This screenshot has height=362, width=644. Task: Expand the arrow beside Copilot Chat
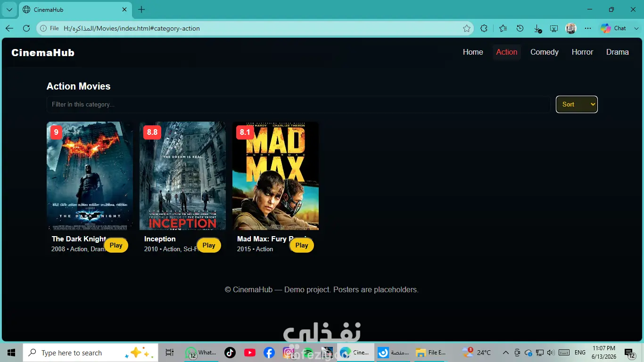636,28
